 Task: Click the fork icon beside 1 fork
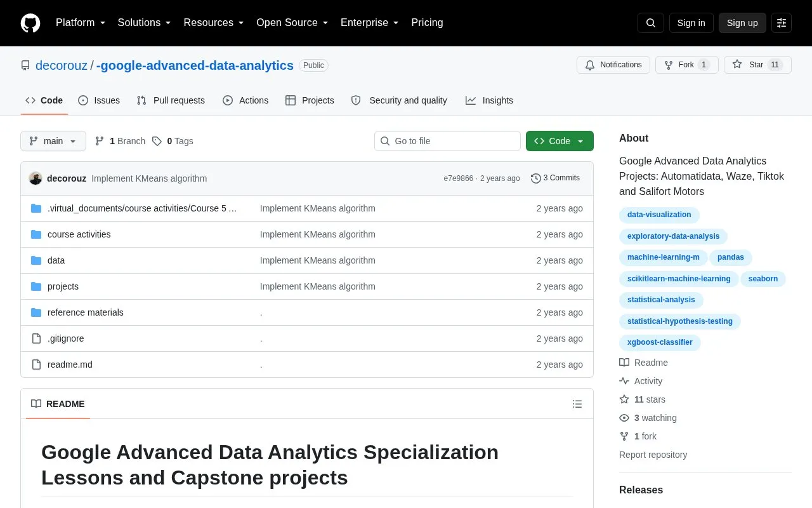click(x=624, y=436)
